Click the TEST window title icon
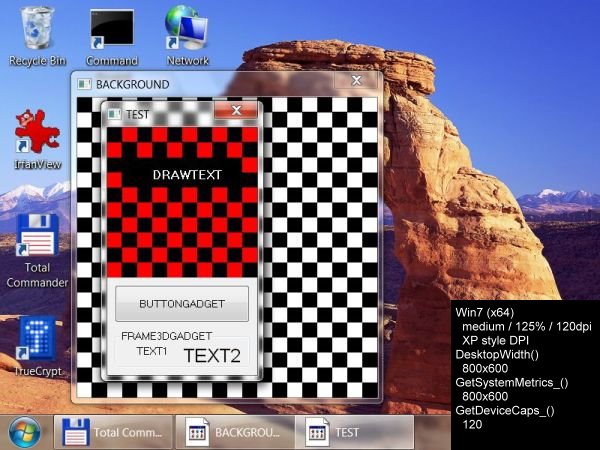600x450 pixels. tap(114, 114)
